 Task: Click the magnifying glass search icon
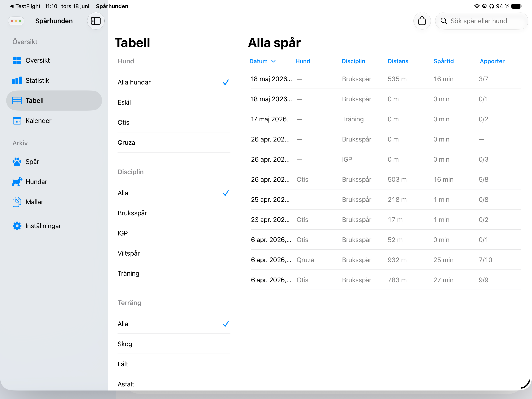[x=444, y=21]
